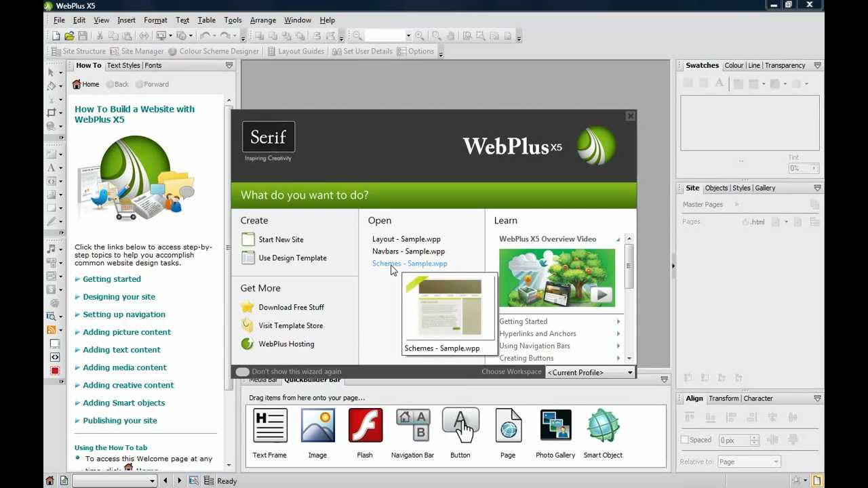Open Site Structure from the toolbar
Screen dimensions: 868x488
point(79,52)
